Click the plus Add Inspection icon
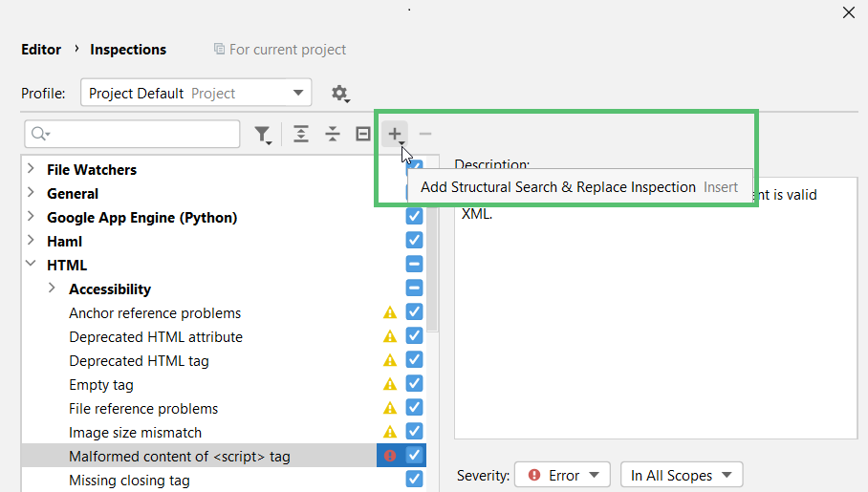Screen dimensions: 868x492 point(395,135)
